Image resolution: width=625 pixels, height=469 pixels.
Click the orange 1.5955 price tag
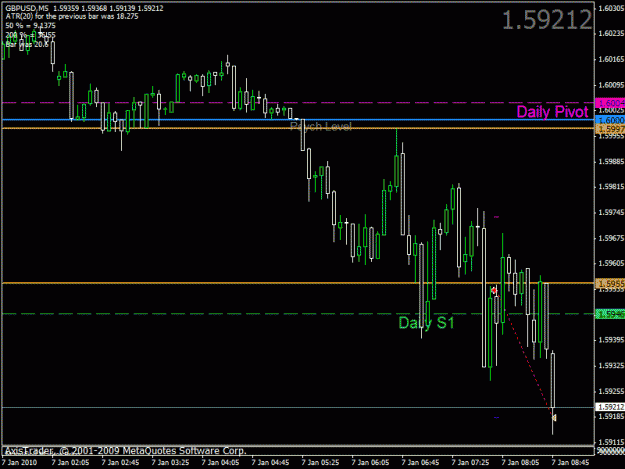610,283
